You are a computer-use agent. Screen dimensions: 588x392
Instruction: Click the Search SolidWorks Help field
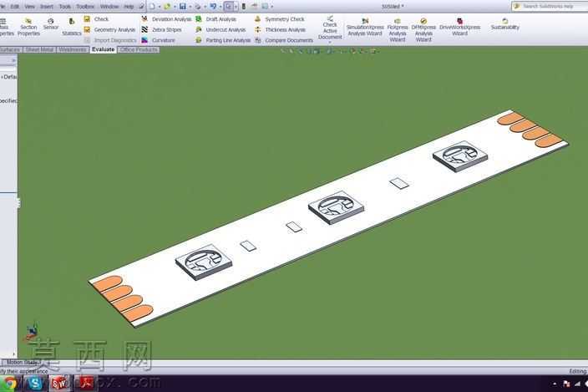(550, 7)
